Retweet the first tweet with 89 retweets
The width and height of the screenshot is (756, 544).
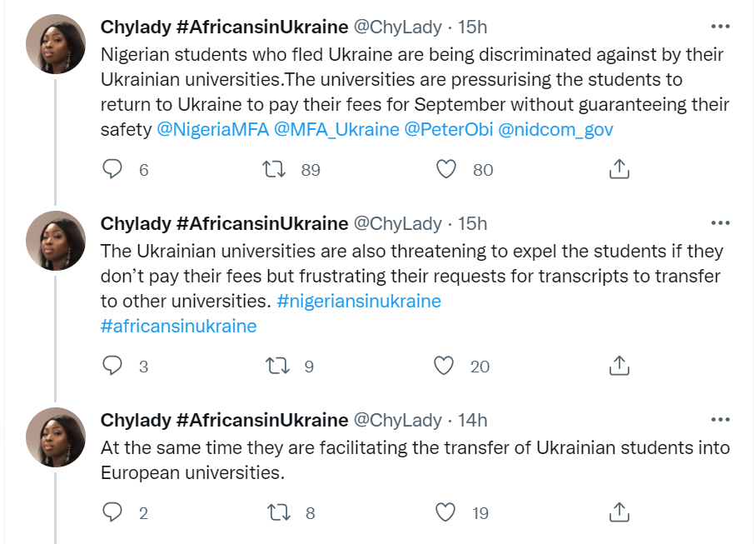pyautogui.click(x=274, y=170)
